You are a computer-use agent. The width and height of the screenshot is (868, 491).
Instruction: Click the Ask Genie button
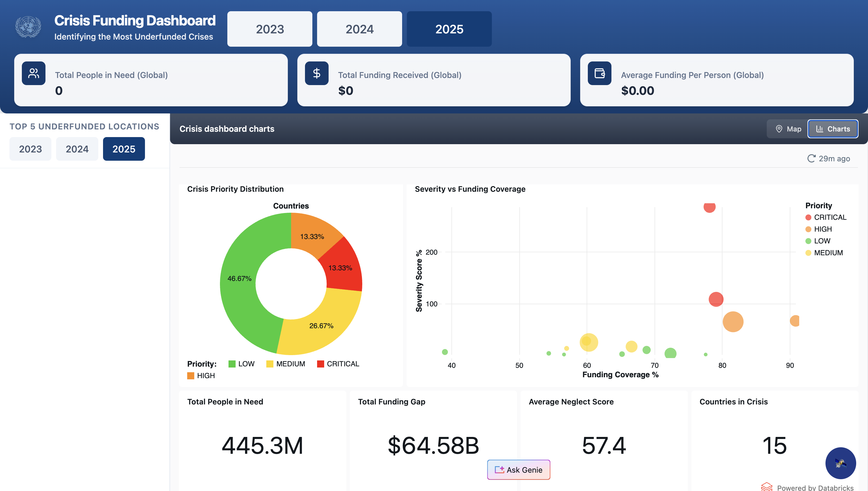(518, 470)
